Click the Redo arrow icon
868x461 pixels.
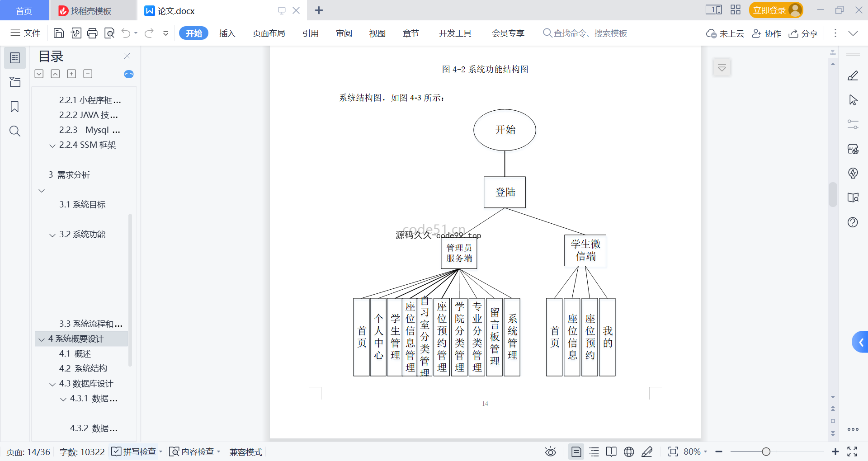tap(149, 33)
